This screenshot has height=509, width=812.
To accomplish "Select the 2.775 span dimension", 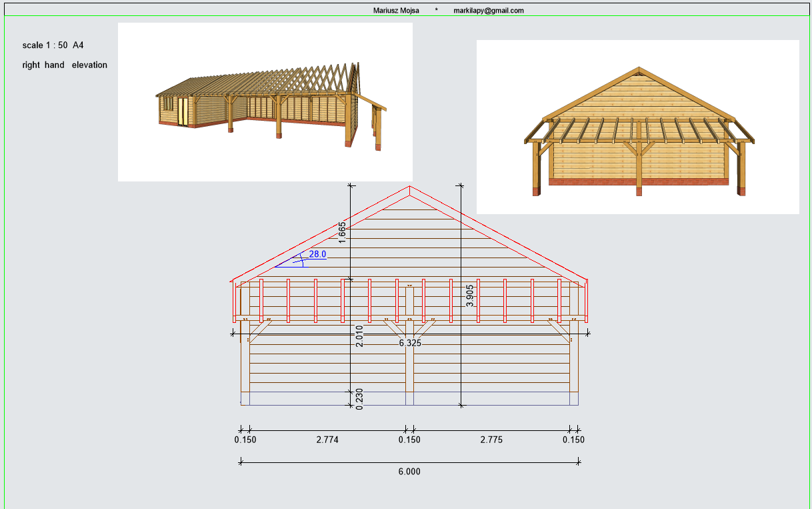I will (491, 440).
